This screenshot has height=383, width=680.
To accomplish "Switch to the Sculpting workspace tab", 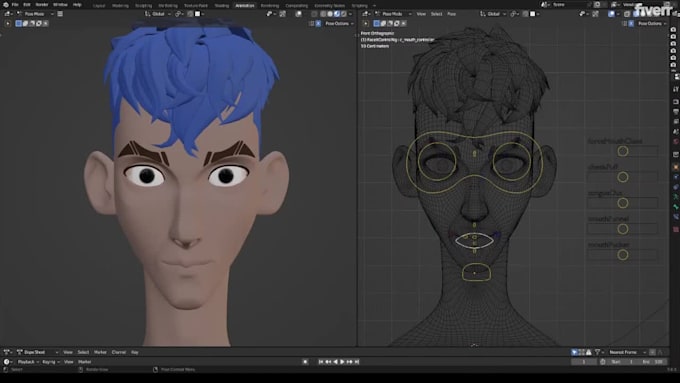I will pos(143,6).
